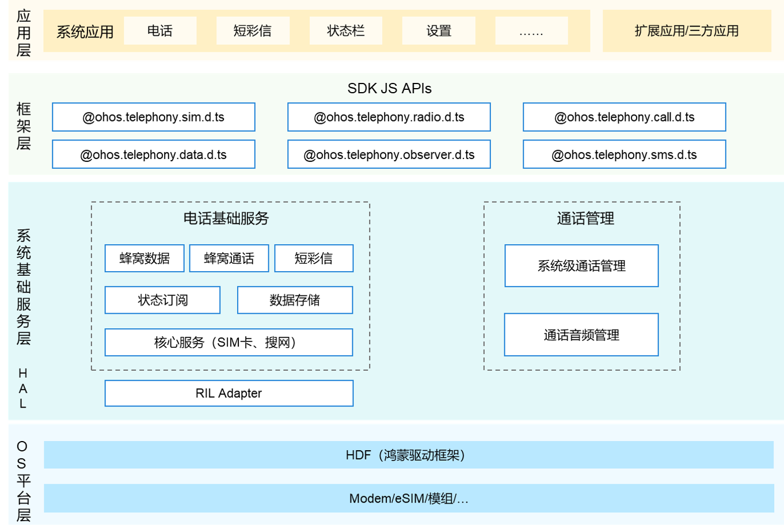Click 核心服务（SIM卡、搜网）box
Image resolution: width=784 pixels, height=532 pixels.
(x=229, y=343)
